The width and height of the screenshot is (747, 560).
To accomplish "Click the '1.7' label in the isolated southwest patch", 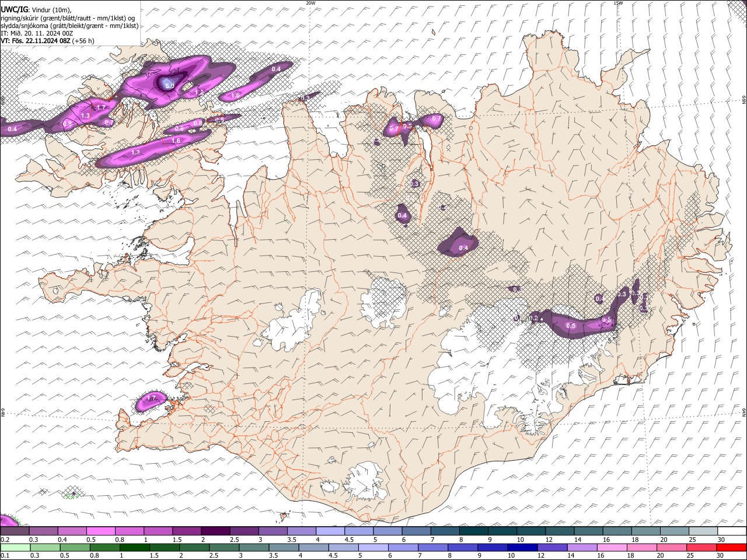I will 152,398.
